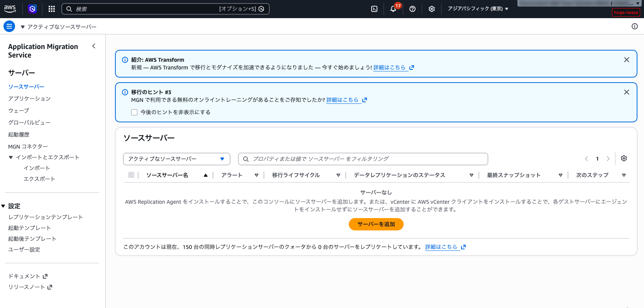644x308 pixels.
Task: Open the page info panel icon
Action: pos(635,26)
